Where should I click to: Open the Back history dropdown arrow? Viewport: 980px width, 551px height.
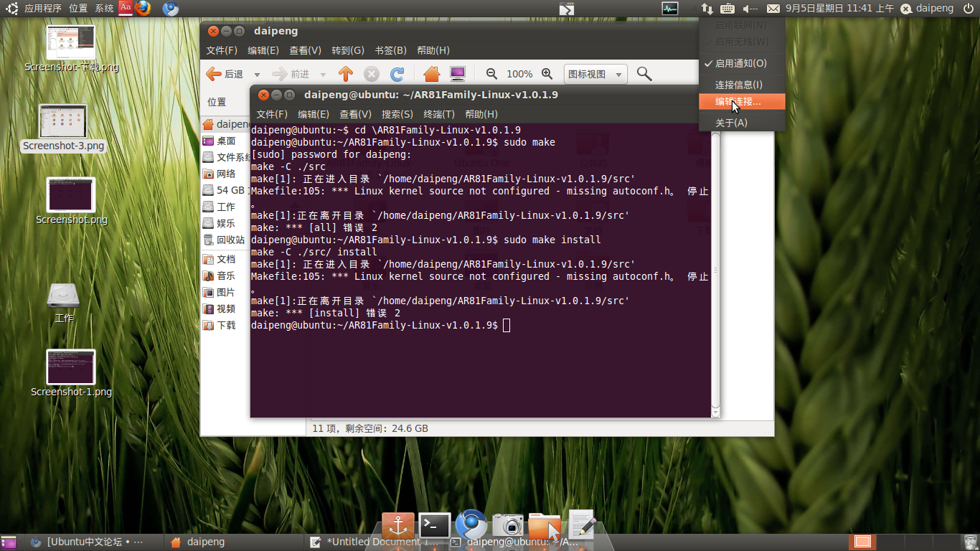[257, 75]
